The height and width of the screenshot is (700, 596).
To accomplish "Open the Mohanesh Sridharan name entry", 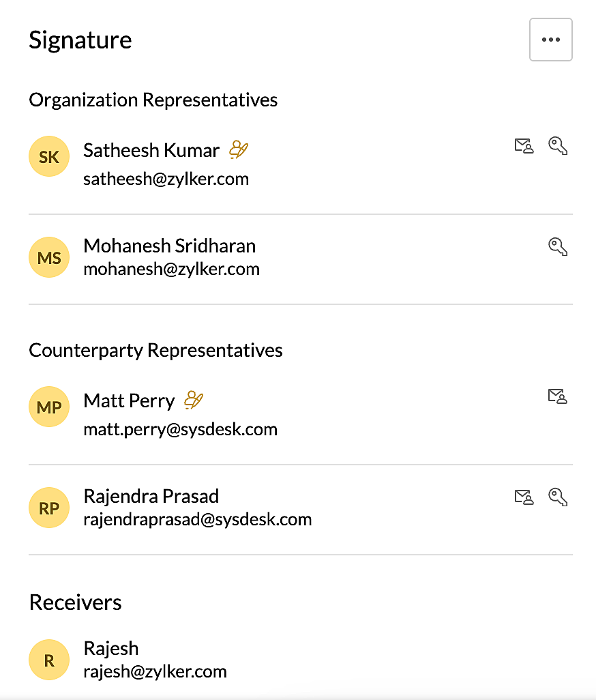I will (170, 246).
